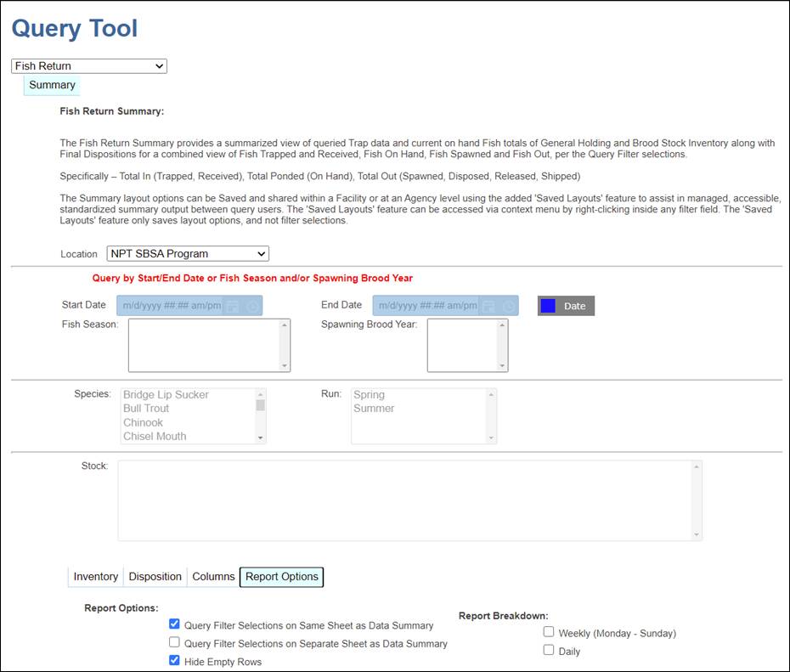Switch to the Inventory tab
This screenshot has height=672, width=790.
click(x=95, y=577)
